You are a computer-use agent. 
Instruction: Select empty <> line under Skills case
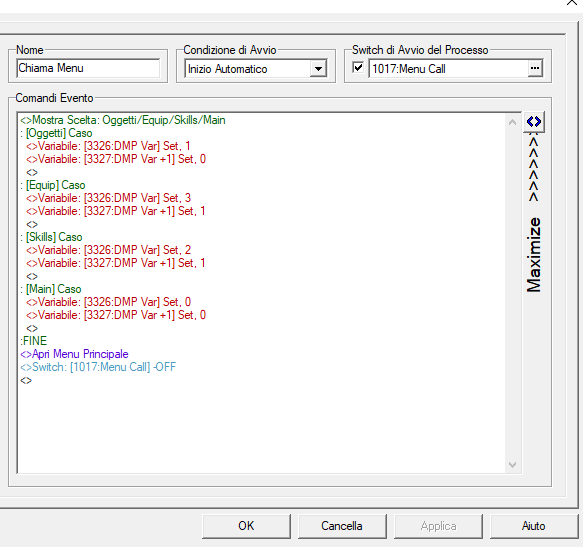pos(32,276)
